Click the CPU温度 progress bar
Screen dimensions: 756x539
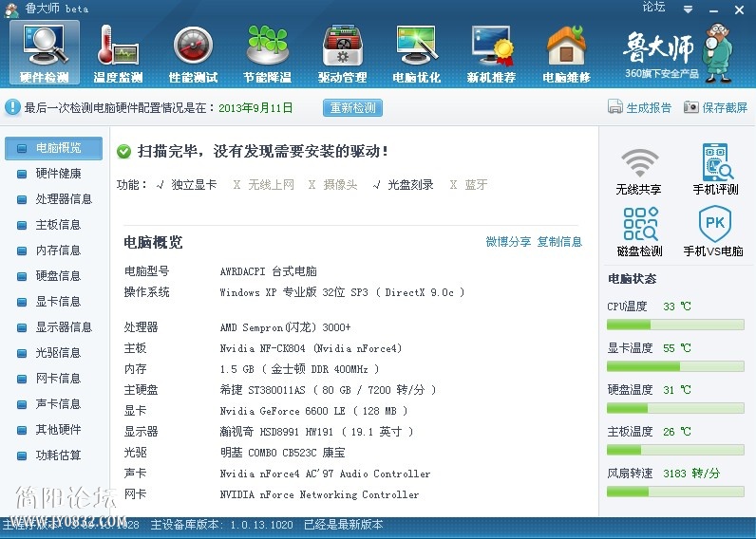pos(675,325)
